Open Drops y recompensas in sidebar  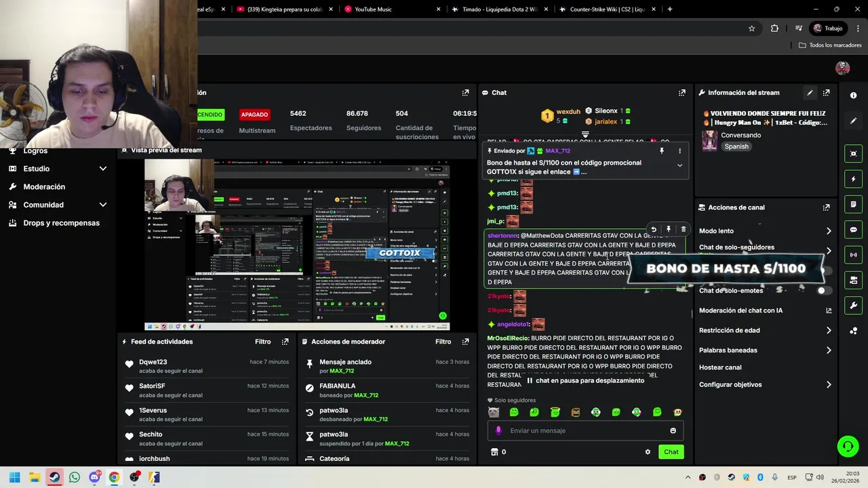click(x=61, y=223)
